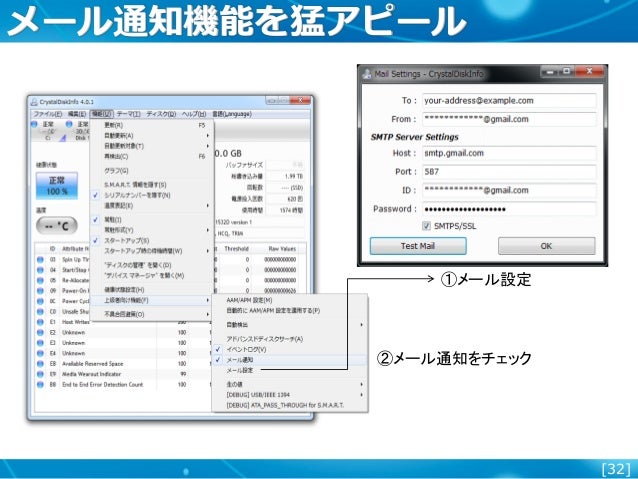Click the OK button in Mail Settings
The height and width of the screenshot is (479, 638).
[x=546, y=246]
